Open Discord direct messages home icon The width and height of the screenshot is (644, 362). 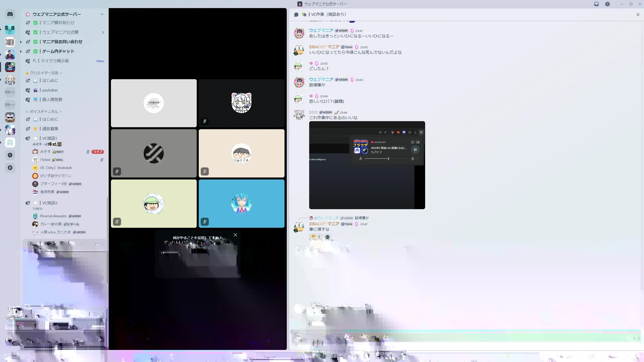pyautogui.click(x=10, y=14)
